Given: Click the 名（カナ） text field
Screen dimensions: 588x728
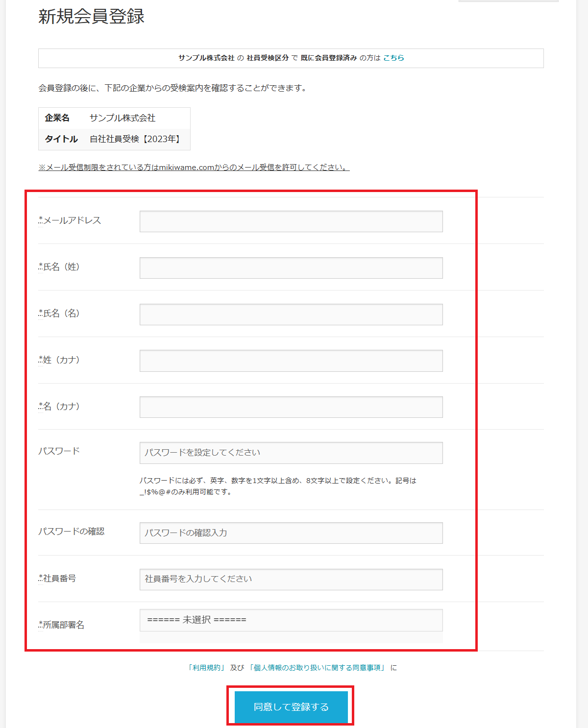Looking at the screenshot, I should 291,407.
